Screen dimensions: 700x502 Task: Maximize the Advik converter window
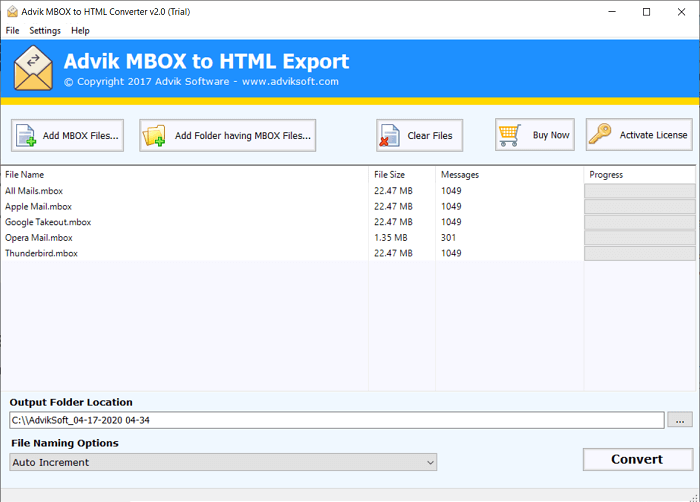coord(646,12)
